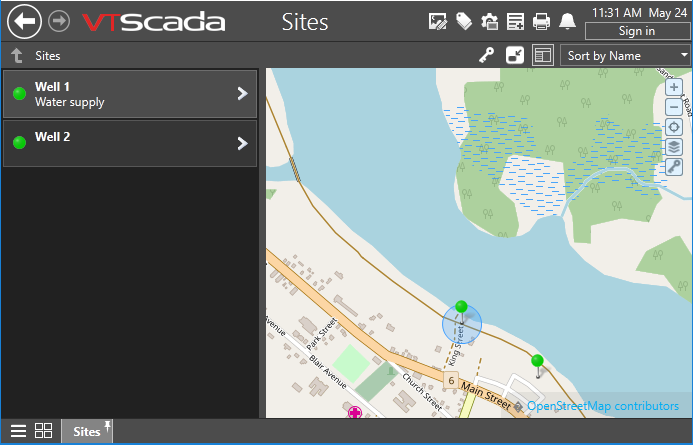Click the VTScada logo

[153, 22]
